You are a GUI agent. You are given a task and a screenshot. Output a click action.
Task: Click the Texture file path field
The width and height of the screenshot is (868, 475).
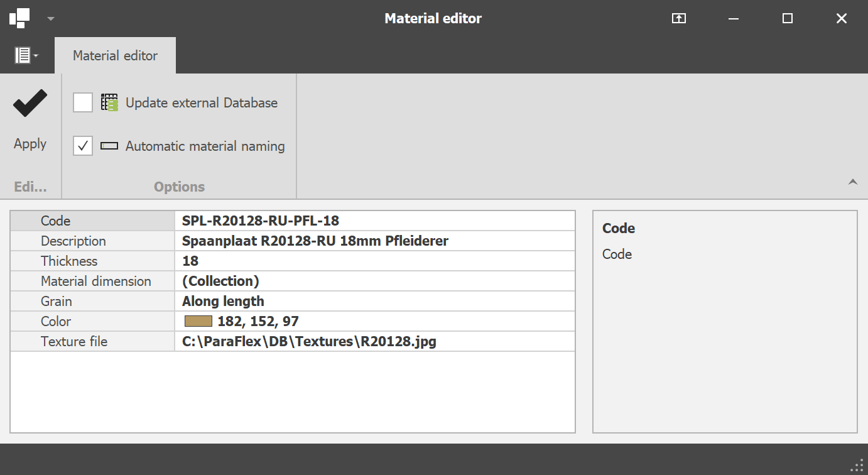(374, 342)
